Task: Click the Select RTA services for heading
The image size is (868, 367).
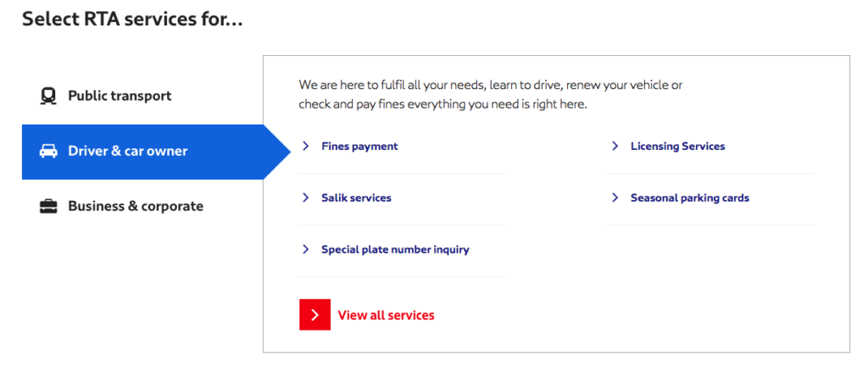Action: (132, 19)
